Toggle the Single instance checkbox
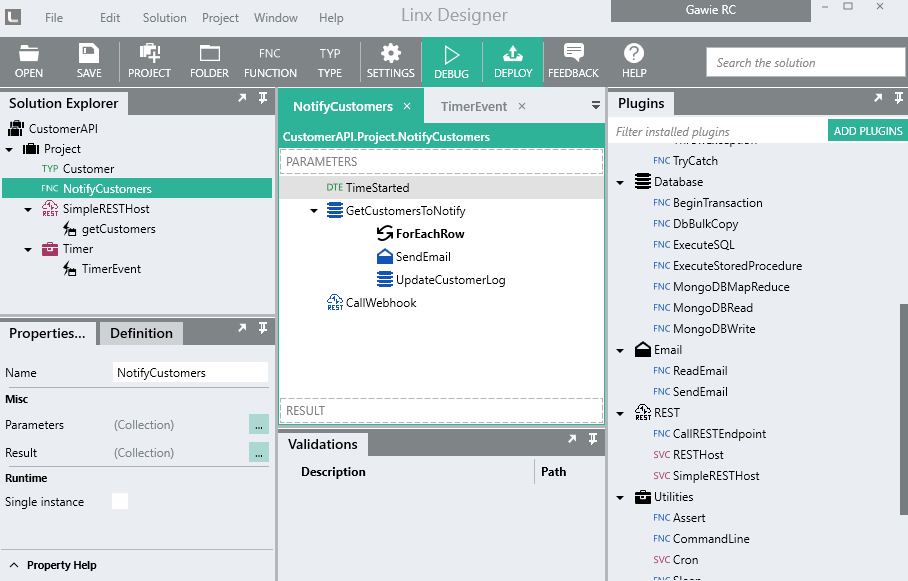 click(120, 501)
